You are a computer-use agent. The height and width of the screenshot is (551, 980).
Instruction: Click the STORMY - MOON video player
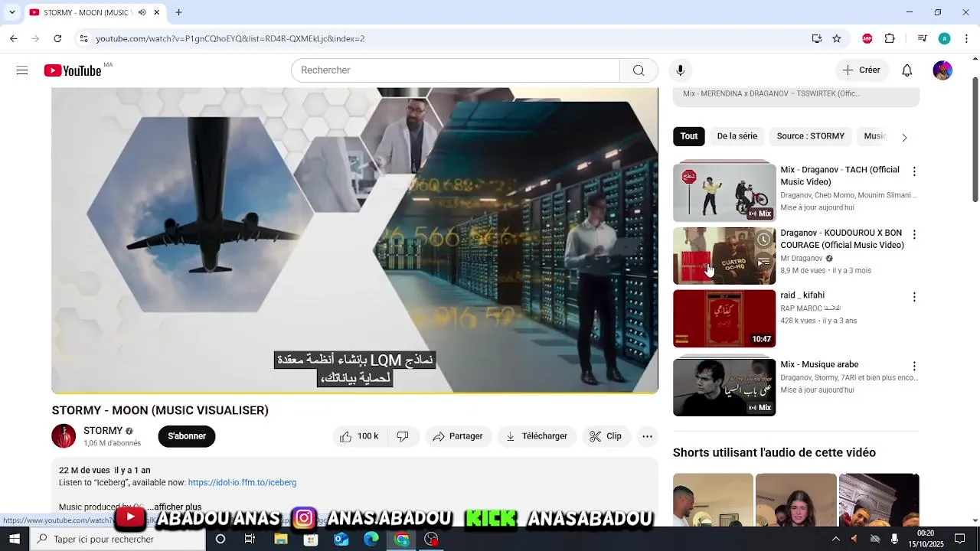(354, 240)
